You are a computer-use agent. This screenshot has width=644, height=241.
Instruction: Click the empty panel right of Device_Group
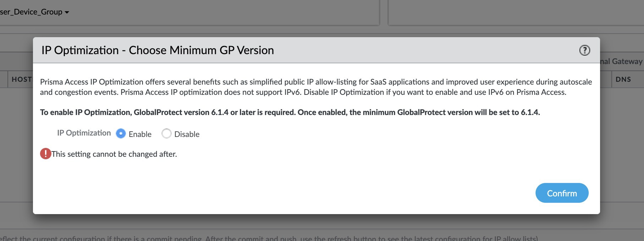point(516,12)
